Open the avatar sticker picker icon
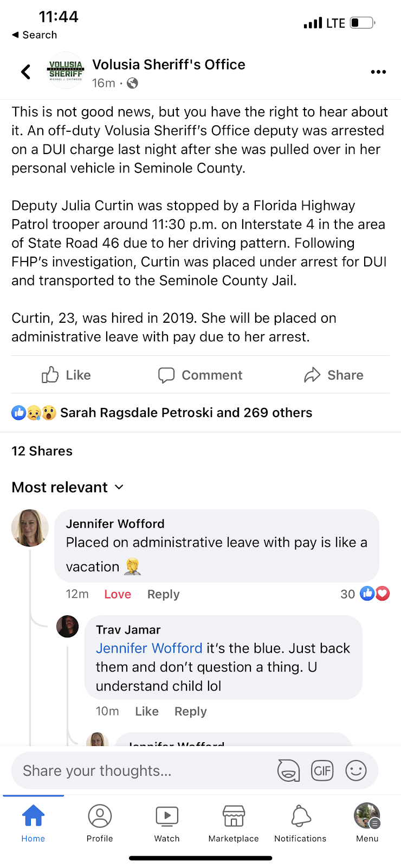 click(288, 770)
